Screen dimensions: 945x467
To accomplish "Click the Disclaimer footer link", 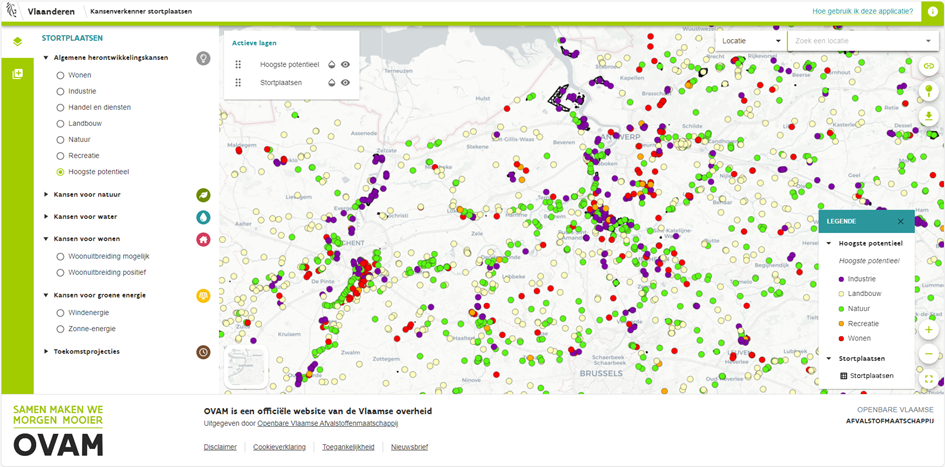I will [x=220, y=447].
